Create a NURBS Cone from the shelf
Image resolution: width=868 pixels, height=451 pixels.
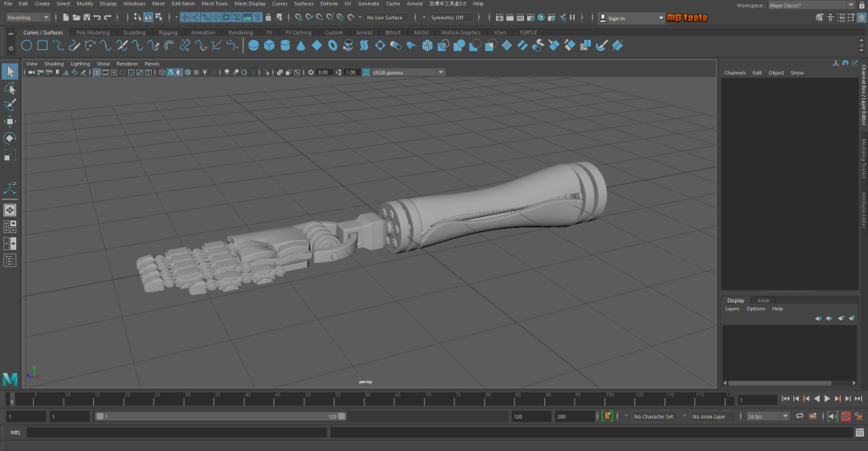[x=301, y=46]
